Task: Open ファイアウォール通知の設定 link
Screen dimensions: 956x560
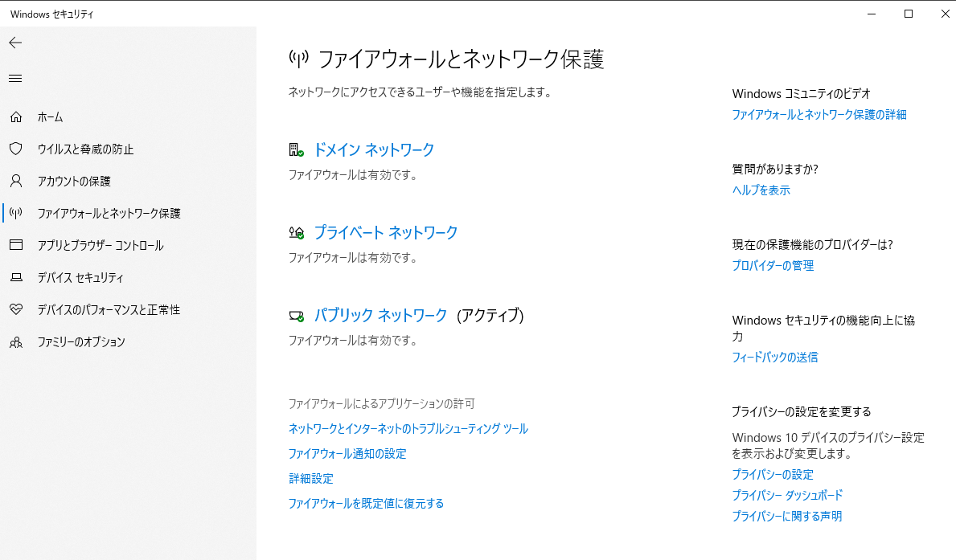Action: 347,454
